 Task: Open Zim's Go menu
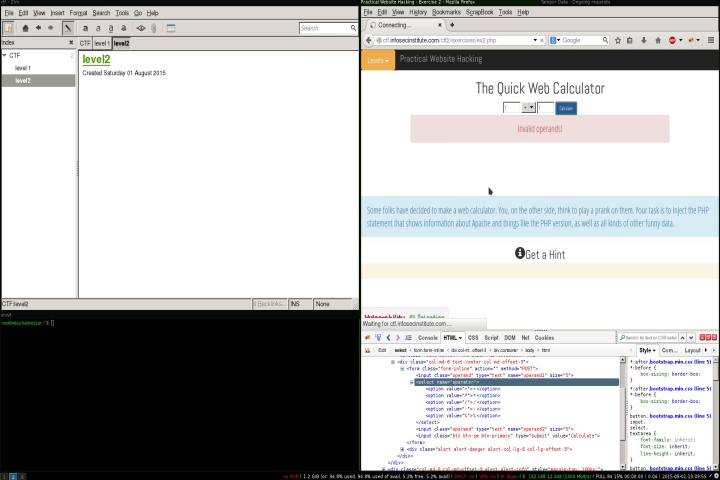click(138, 13)
